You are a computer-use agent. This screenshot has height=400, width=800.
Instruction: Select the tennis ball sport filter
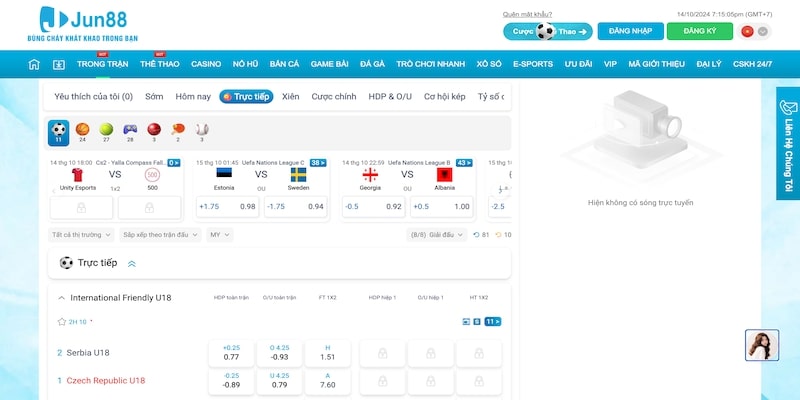106,130
